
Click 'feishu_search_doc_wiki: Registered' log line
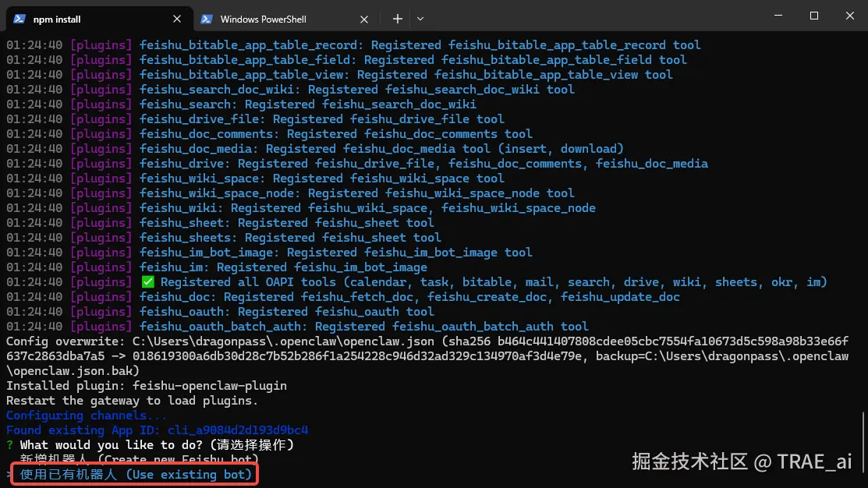click(x=291, y=90)
